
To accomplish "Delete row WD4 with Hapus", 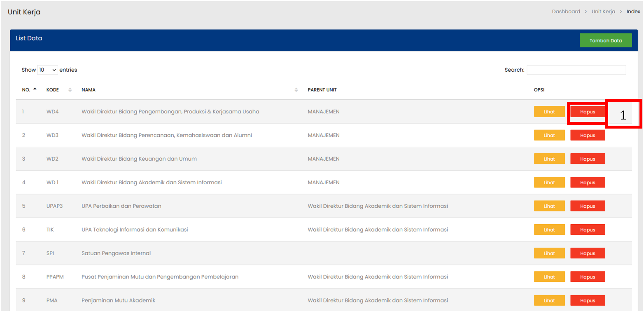I will [x=587, y=112].
